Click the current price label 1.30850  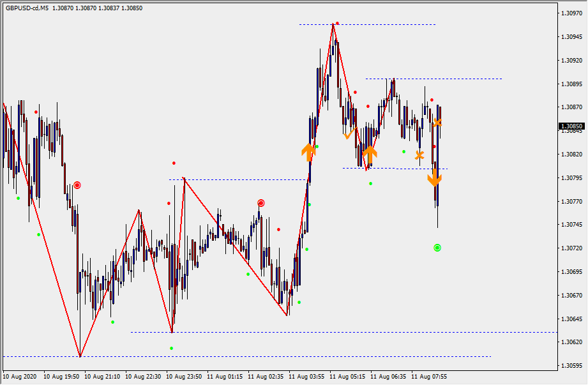click(571, 126)
